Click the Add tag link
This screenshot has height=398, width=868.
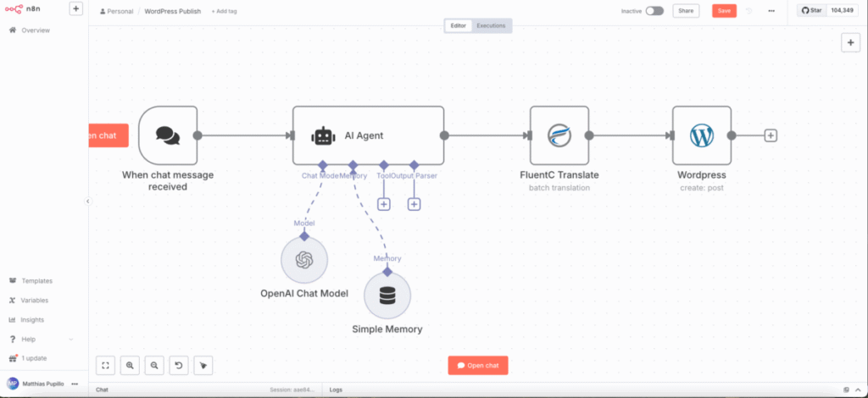point(225,12)
